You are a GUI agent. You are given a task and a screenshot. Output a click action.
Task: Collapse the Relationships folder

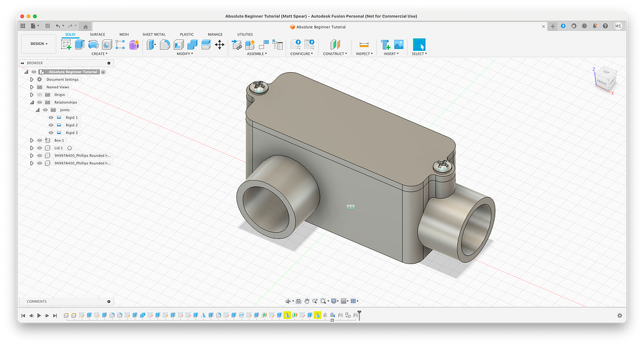[32, 102]
